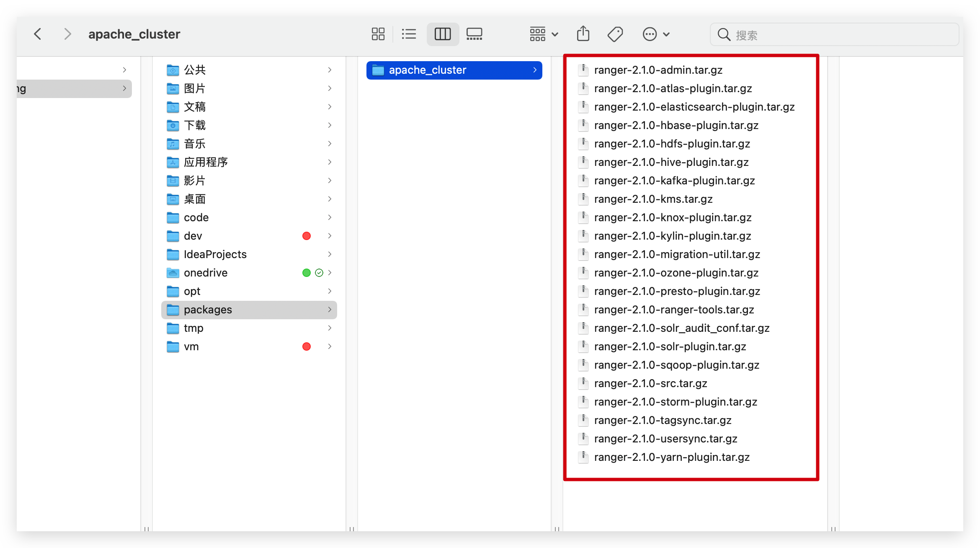980x548 pixels.
Task: Click the Tags icon in the toolbar
Action: [x=614, y=34]
